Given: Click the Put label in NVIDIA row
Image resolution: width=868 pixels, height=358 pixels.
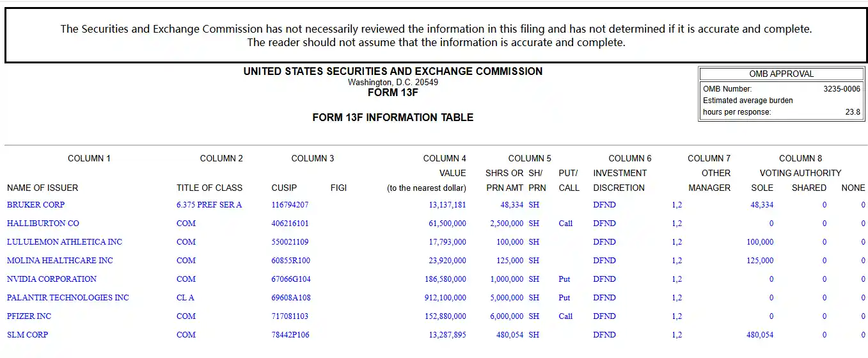Looking at the screenshot, I should point(564,279).
